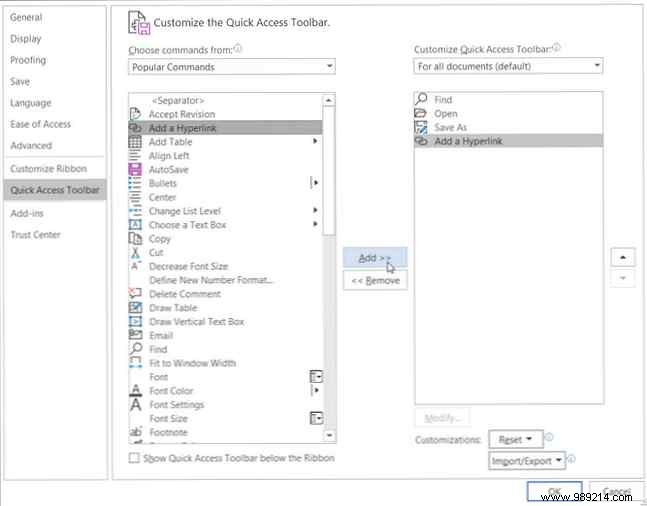Image resolution: width=647 pixels, height=506 pixels.
Task: Click the Copy icon
Action: coord(135,239)
